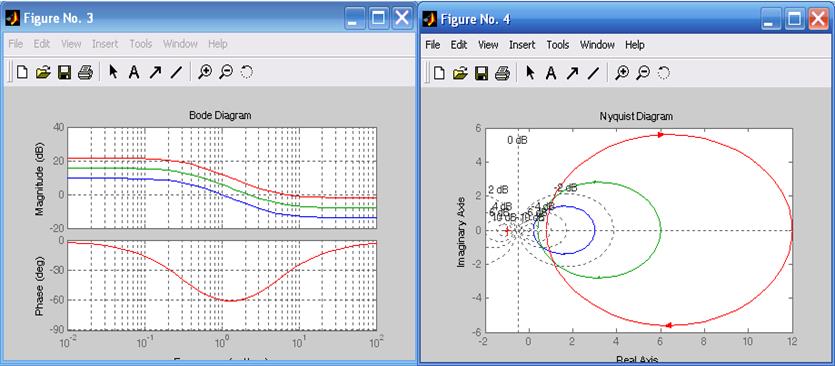Open Edit menu in Figure No. 3
835x366 pixels.
click(x=42, y=44)
